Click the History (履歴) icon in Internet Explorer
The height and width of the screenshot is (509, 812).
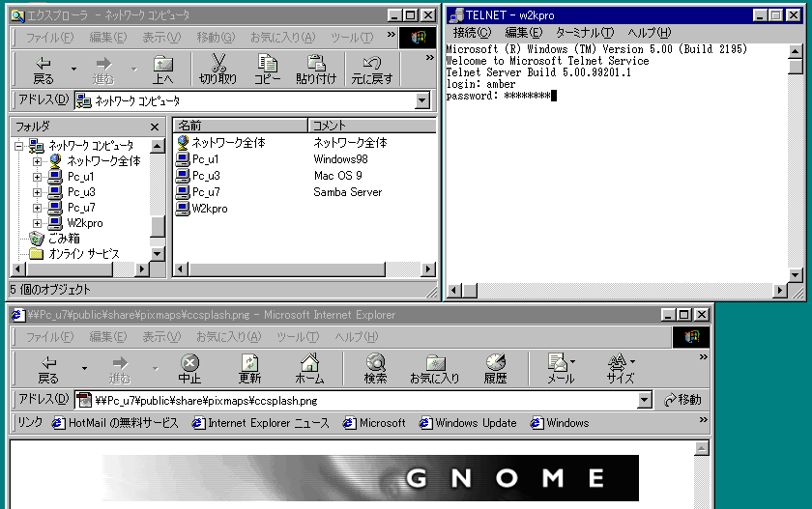(x=496, y=362)
